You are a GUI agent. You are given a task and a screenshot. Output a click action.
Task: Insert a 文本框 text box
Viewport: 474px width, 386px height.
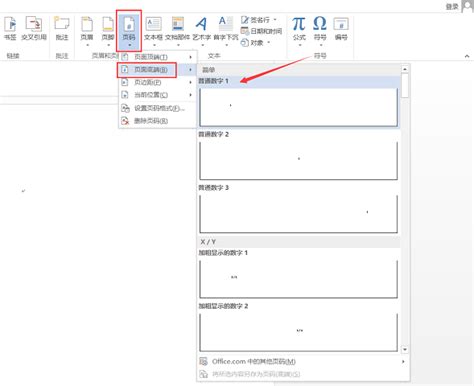(x=153, y=32)
